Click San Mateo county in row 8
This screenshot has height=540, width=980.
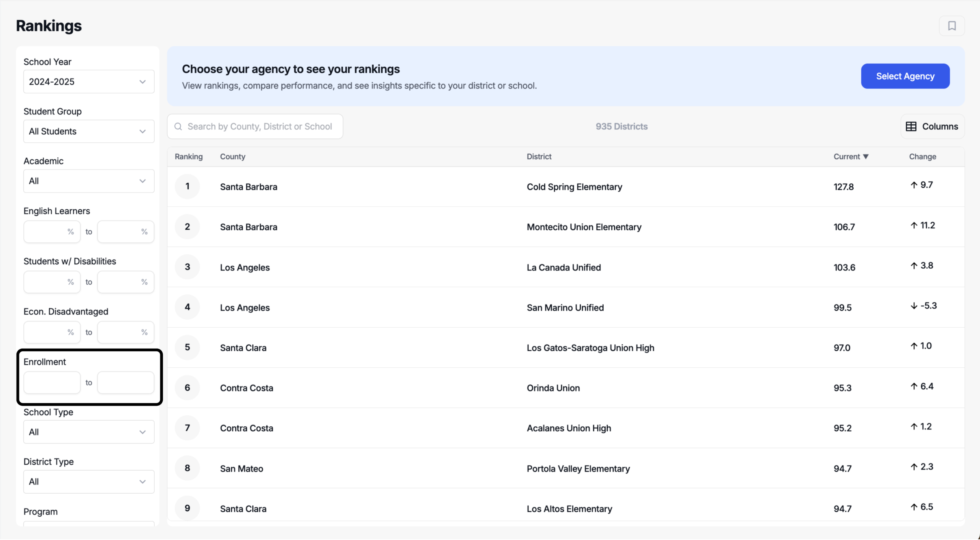click(x=242, y=469)
